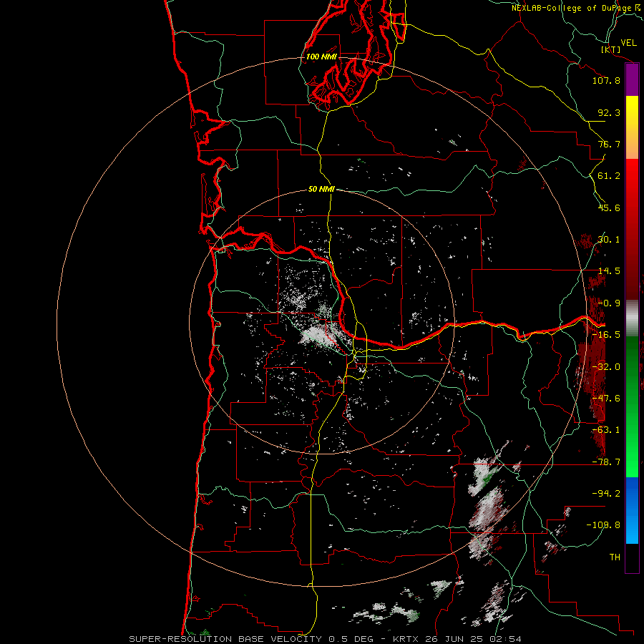Click the blue segment of the color bar
This screenshot has width=644, height=644.
(x=632, y=510)
